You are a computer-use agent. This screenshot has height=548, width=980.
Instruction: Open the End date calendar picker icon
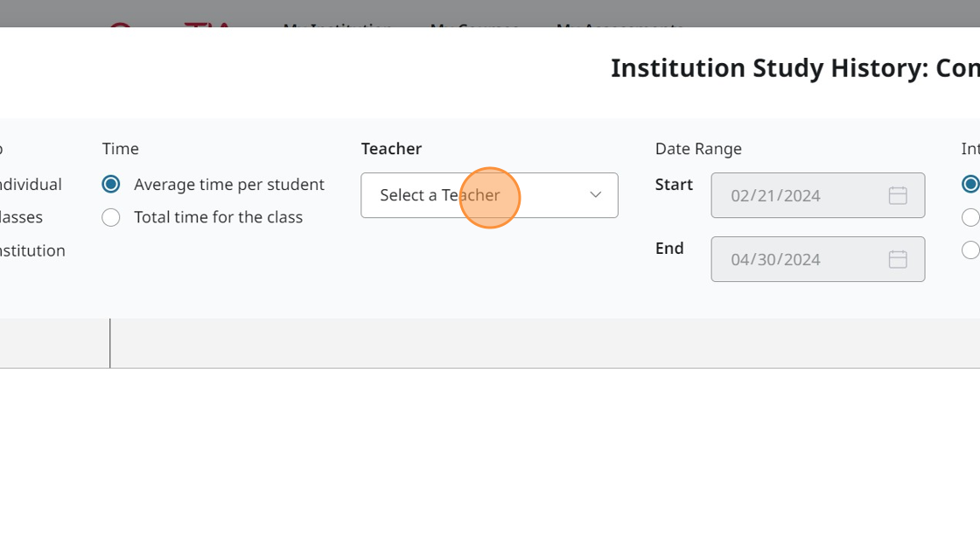[x=898, y=259]
